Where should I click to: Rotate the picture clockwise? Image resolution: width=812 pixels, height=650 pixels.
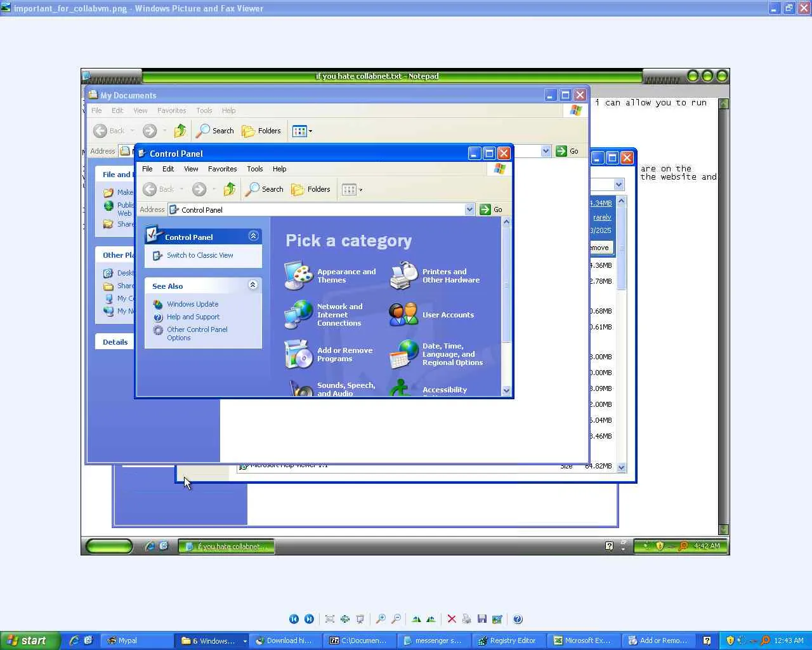tap(416, 619)
